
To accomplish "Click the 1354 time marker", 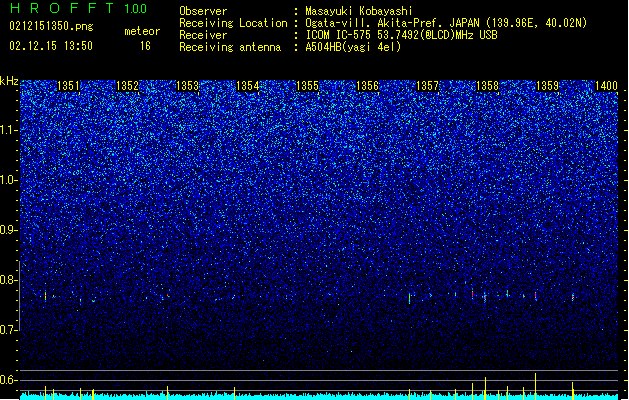I will pyautogui.click(x=248, y=86).
